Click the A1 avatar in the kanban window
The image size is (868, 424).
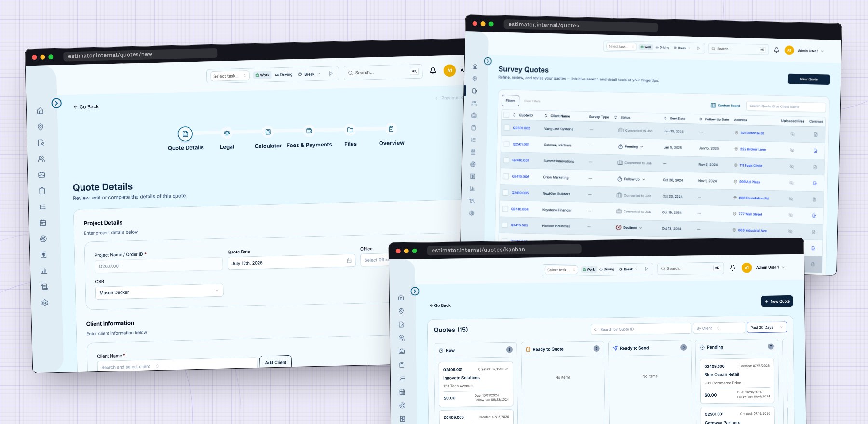(746, 268)
